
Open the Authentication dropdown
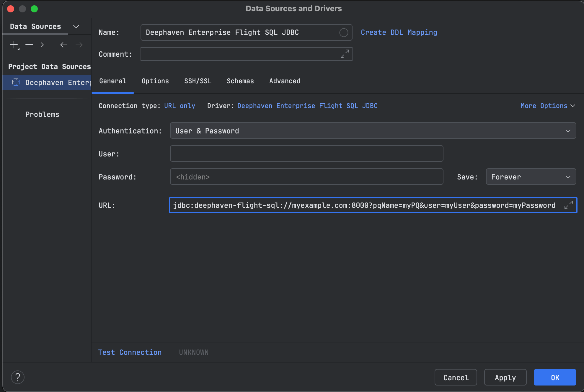click(373, 131)
